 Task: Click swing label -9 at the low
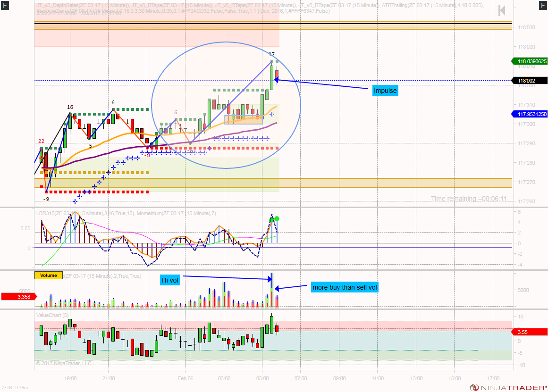(46, 199)
